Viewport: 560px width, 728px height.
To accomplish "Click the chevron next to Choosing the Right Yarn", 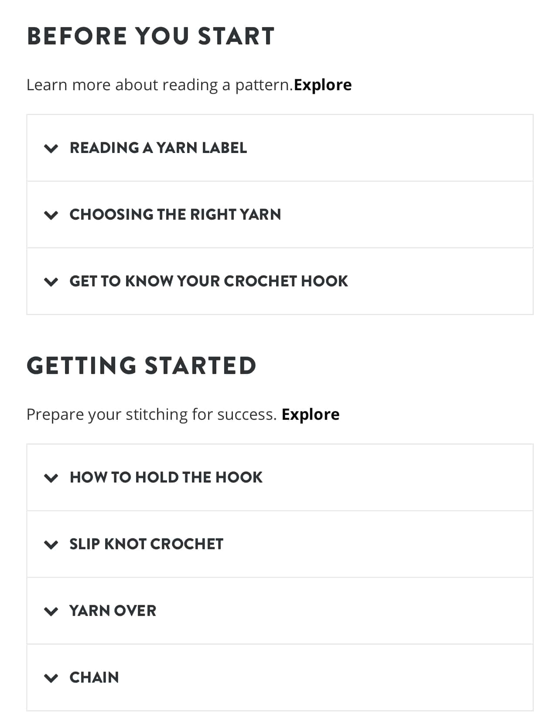I will click(x=51, y=215).
